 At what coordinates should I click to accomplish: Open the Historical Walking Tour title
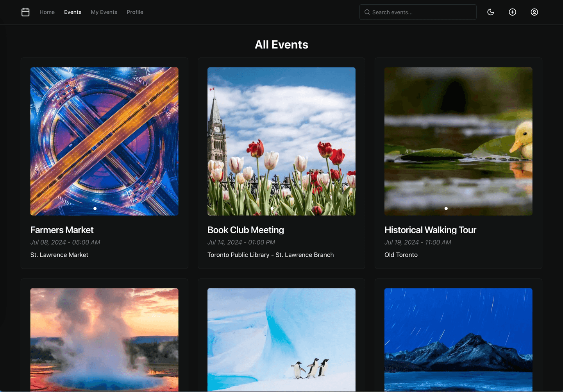[x=430, y=230]
